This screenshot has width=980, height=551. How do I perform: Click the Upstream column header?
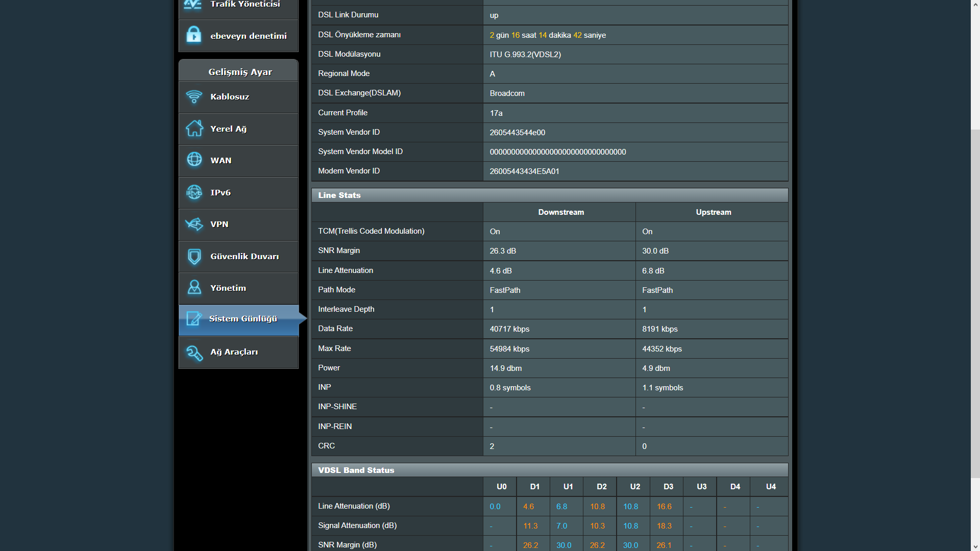pos(713,212)
